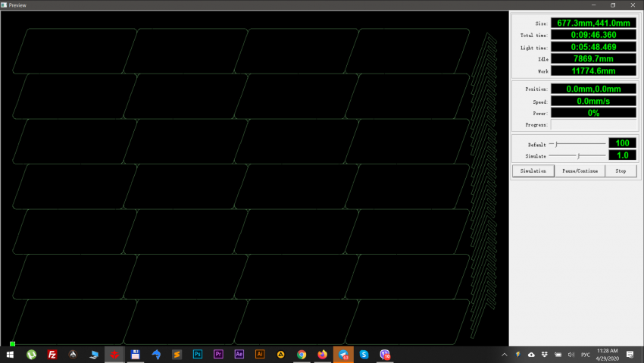This screenshot has height=363, width=644.
Task: Click the Pause/Continue button
Action: click(x=580, y=171)
